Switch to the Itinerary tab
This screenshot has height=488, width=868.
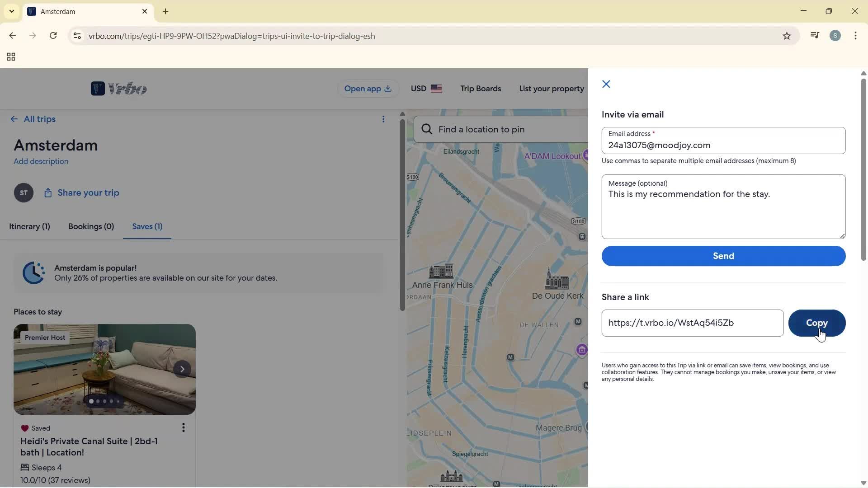tap(29, 226)
